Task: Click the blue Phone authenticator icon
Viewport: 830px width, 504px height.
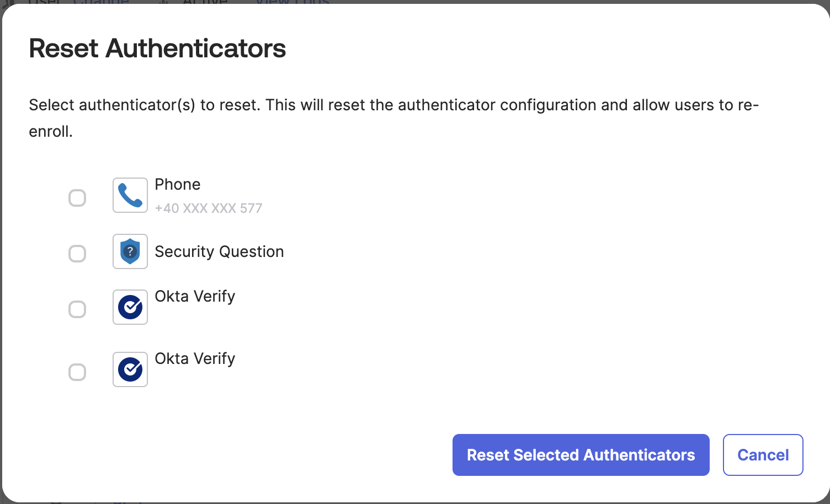Action: tap(130, 195)
